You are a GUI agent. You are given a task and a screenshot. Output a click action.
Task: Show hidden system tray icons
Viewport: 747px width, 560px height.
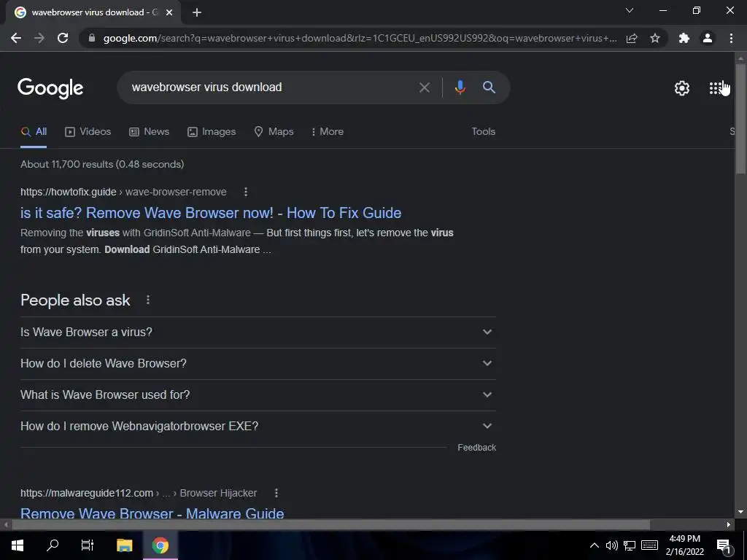(594, 545)
